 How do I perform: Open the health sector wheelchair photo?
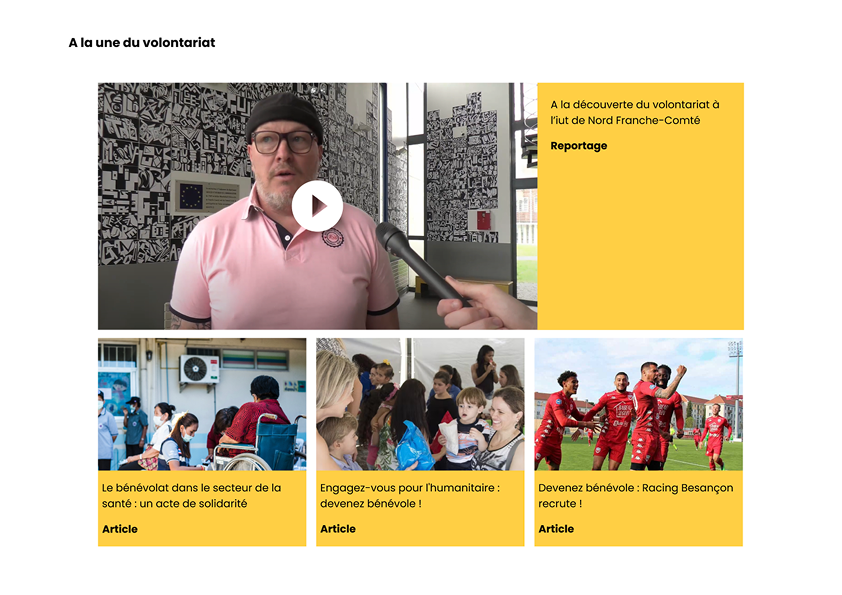coord(202,404)
